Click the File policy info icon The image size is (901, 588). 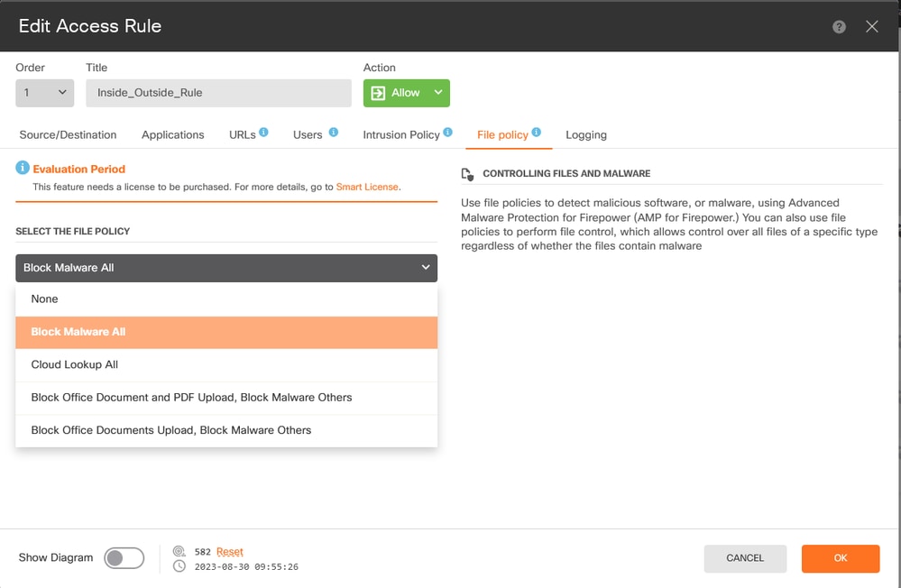point(536,133)
